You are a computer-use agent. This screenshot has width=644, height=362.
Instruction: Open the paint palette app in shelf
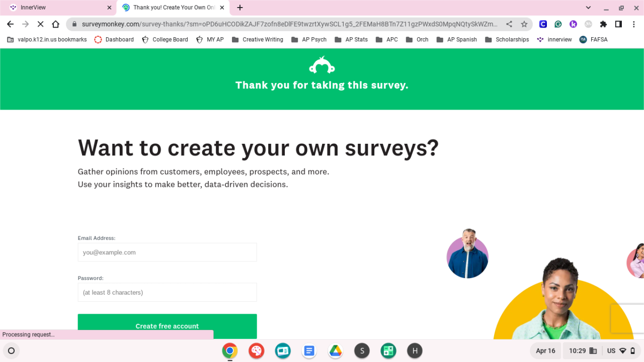pyautogui.click(x=257, y=350)
